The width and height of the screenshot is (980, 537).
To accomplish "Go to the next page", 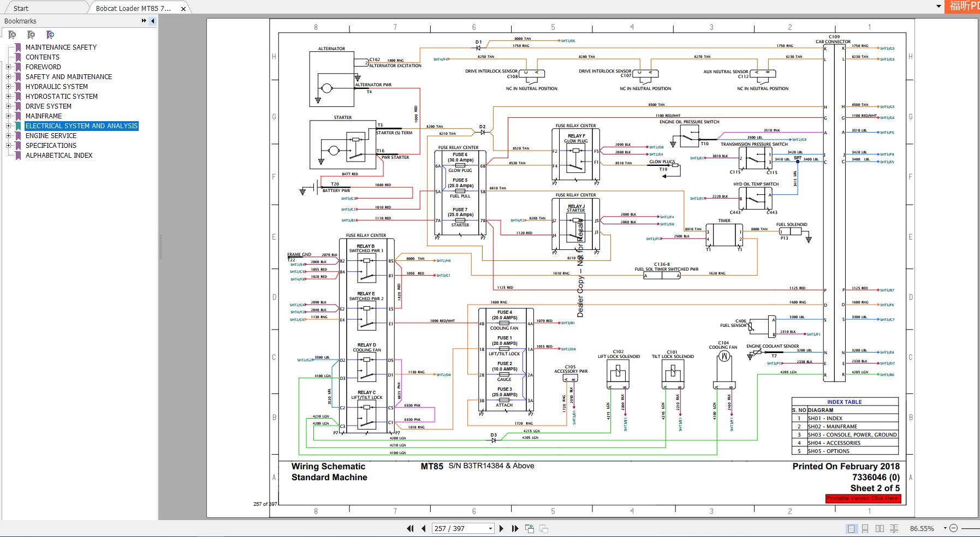I will point(501,528).
